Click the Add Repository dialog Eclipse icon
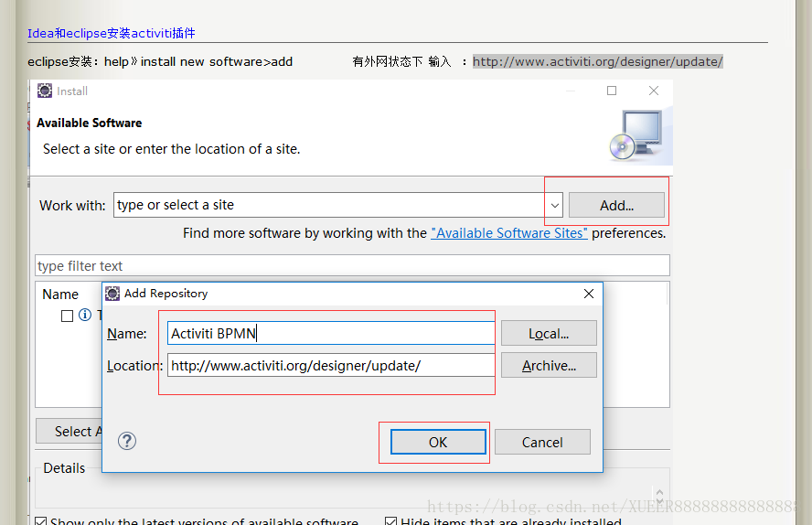Viewport: 812px width, 525px height. click(x=112, y=294)
